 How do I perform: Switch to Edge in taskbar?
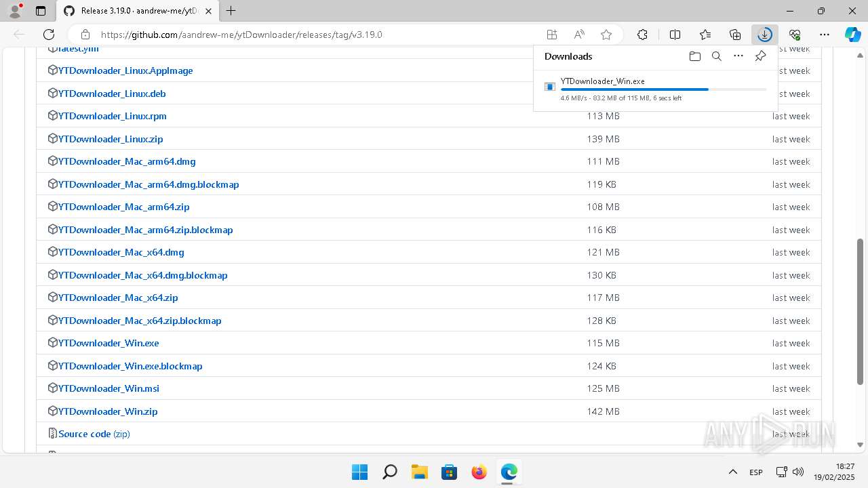pyautogui.click(x=509, y=472)
